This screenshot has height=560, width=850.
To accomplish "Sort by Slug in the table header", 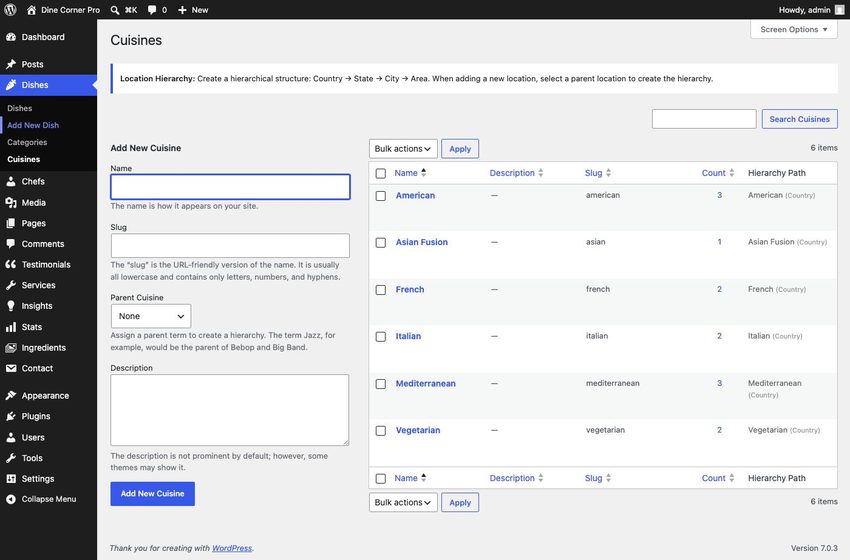I will click(597, 173).
